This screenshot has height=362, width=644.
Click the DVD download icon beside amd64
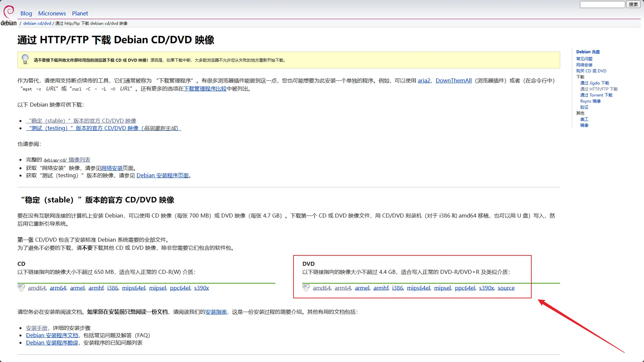tap(306, 288)
